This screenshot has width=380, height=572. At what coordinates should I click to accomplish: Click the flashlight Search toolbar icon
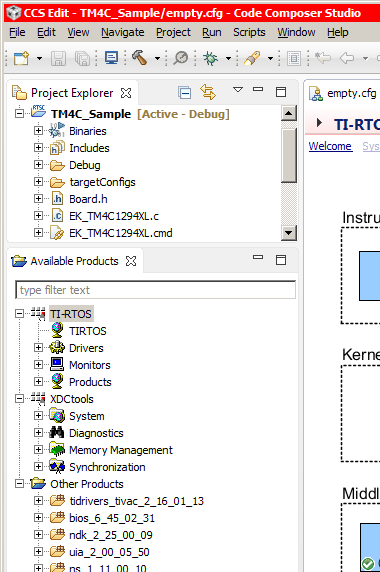[x=252, y=58]
